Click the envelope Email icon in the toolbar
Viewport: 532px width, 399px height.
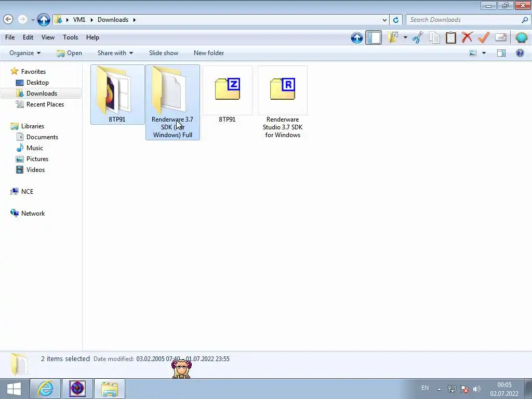point(500,37)
